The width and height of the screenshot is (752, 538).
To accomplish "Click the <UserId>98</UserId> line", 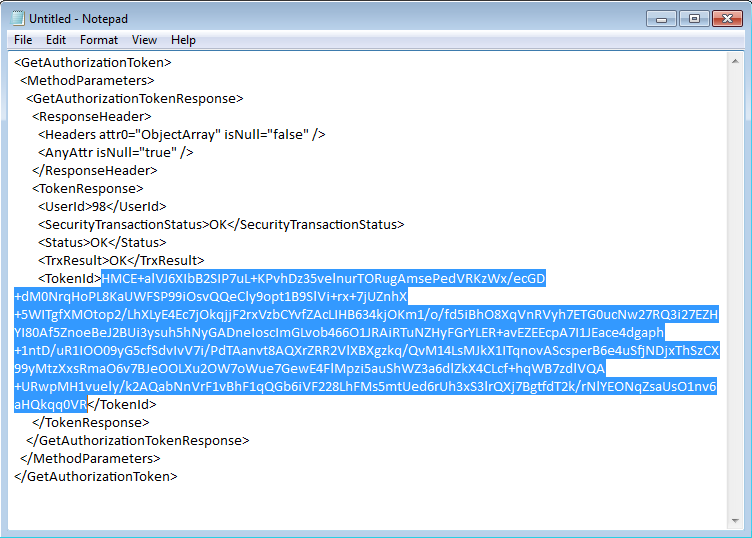I will (102, 207).
